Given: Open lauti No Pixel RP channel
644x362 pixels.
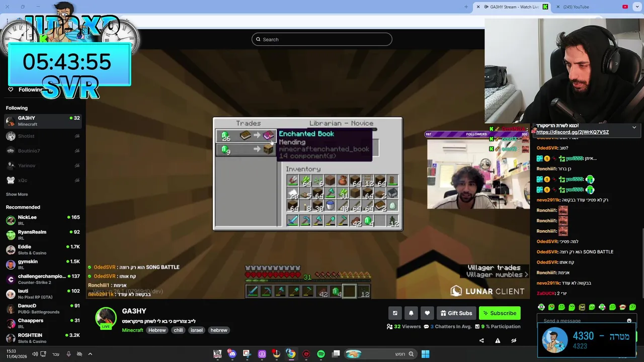Looking at the screenshot, I should [x=43, y=294].
